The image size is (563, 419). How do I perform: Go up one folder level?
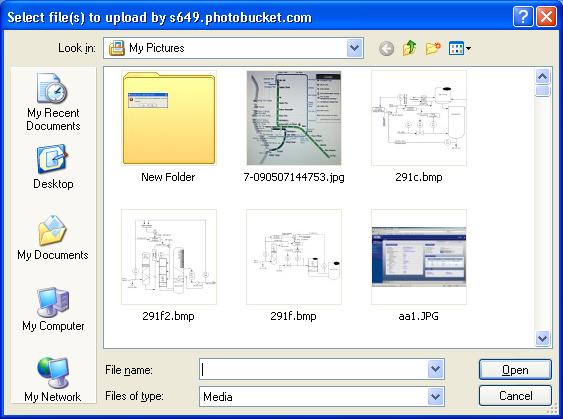(x=409, y=48)
